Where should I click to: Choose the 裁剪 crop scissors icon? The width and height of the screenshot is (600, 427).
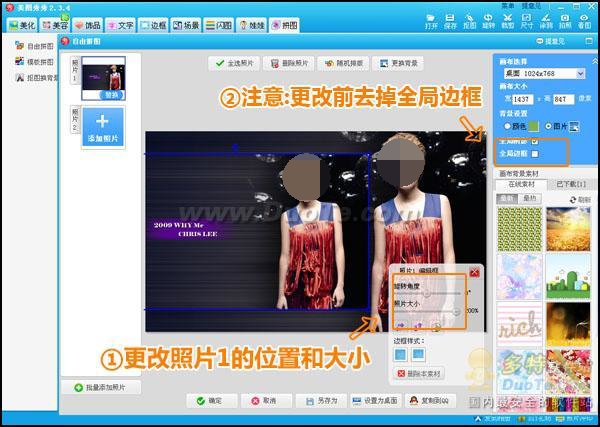point(508,22)
